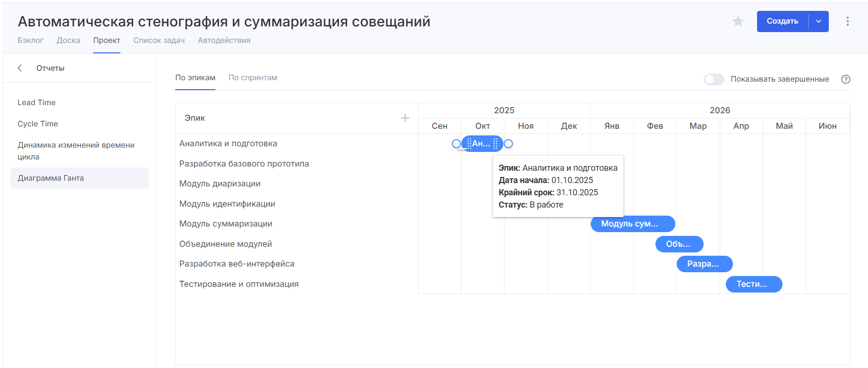Go back using the Отчеты arrow
Viewport: 868px width, 368px height.
click(20, 68)
